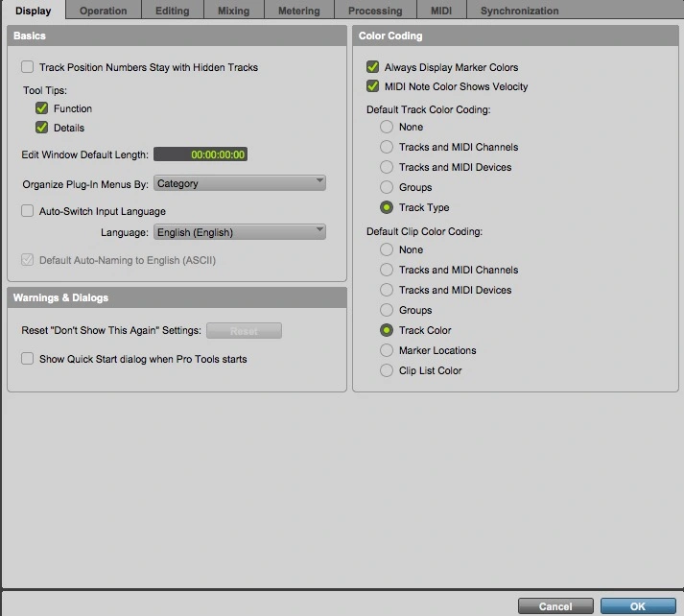Click the Cancel button
This screenshot has width=684, height=616.
555,606
